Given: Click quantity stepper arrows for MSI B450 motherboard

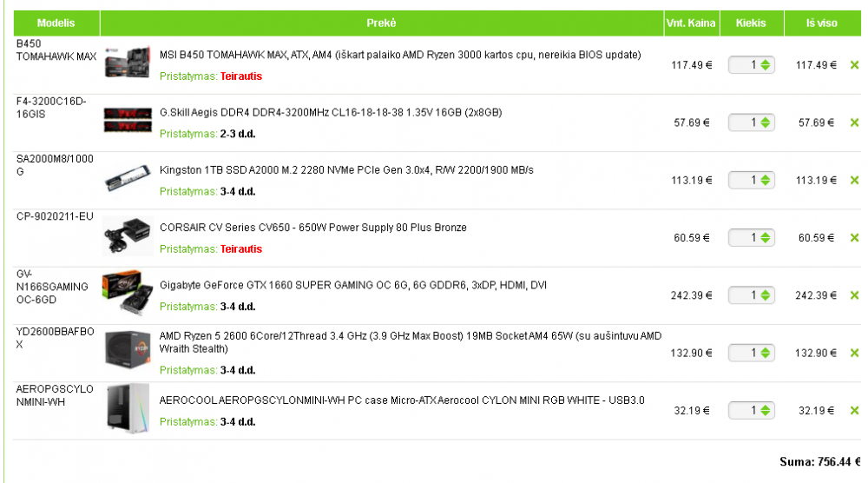Looking at the screenshot, I should (x=766, y=65).
